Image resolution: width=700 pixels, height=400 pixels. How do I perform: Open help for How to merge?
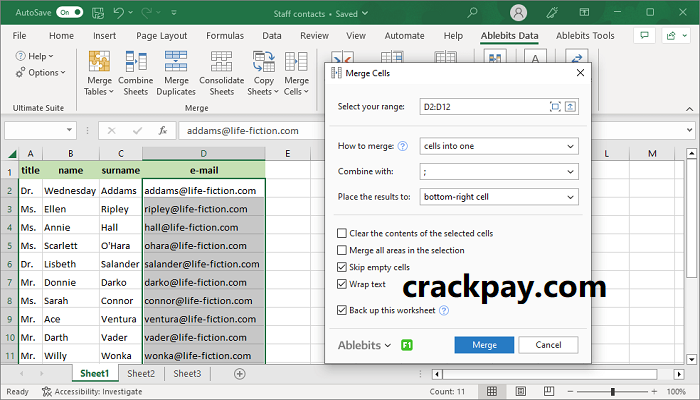coord(403,146)
